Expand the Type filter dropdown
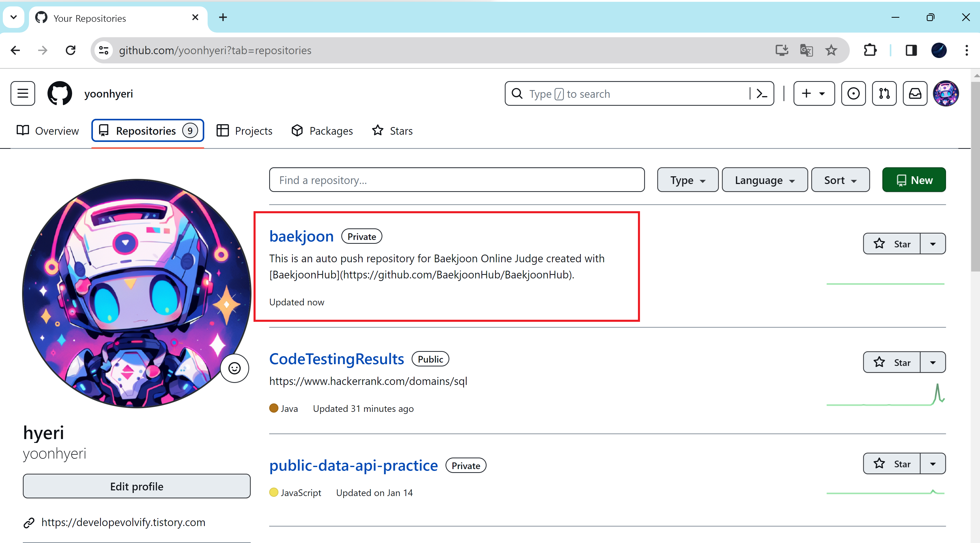Viewport: 980px width, 543px height. pyautogui.click(x=687, y=180)
